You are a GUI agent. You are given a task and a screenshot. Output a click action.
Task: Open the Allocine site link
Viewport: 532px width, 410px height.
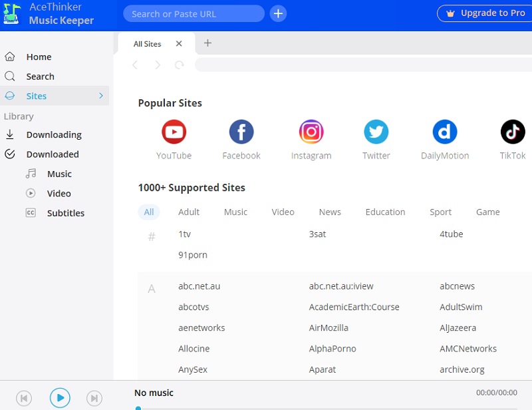194,349
